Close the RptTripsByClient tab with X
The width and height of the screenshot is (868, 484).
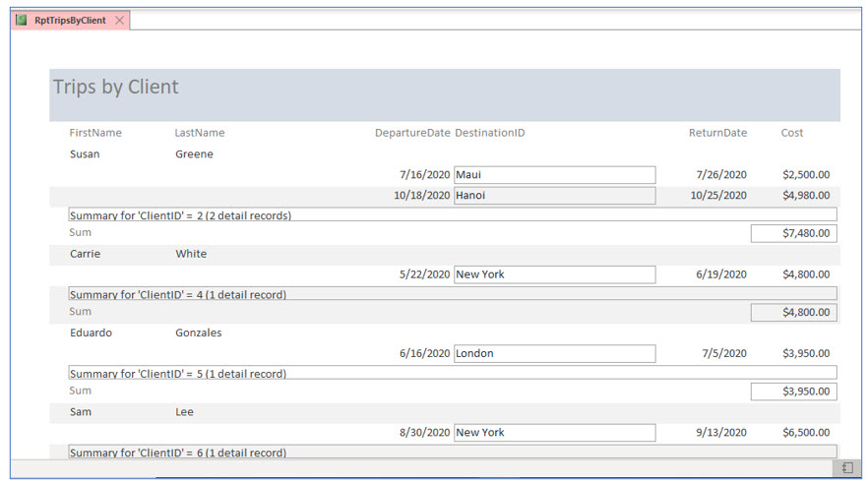[x=120, y=21]
